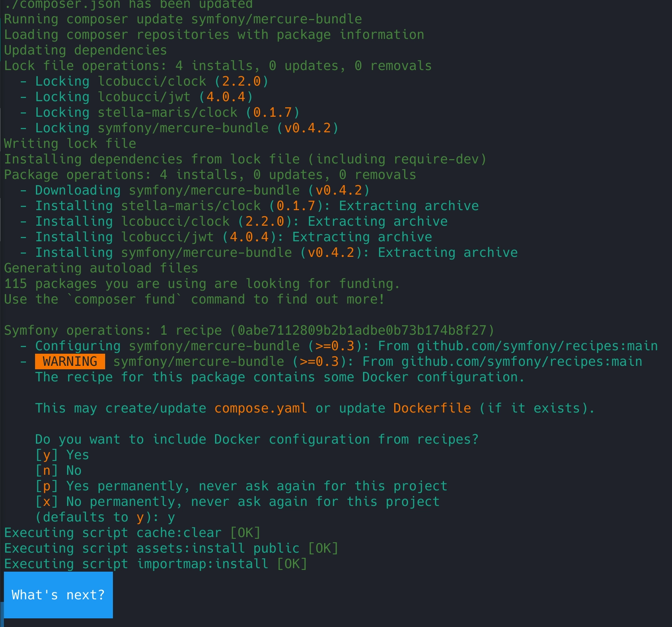Click the "Downloading symfony/mercure-bundle" line

click(195, 190)
